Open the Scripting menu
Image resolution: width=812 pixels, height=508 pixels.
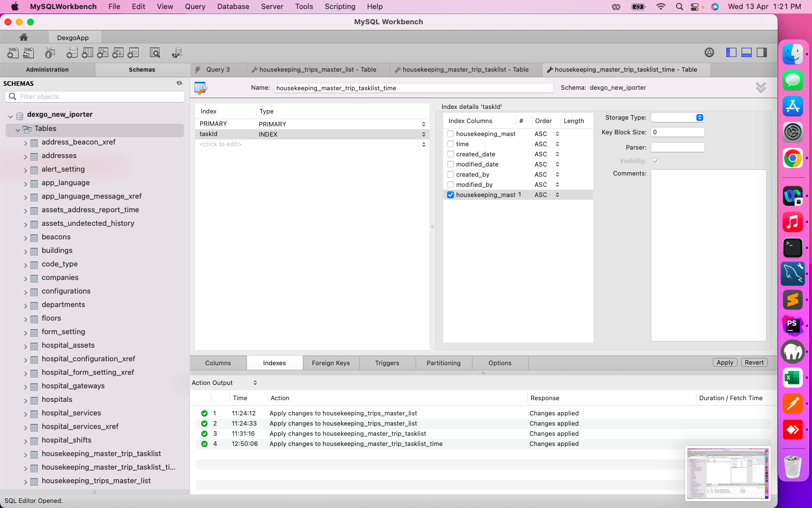(x=340, y=6)
